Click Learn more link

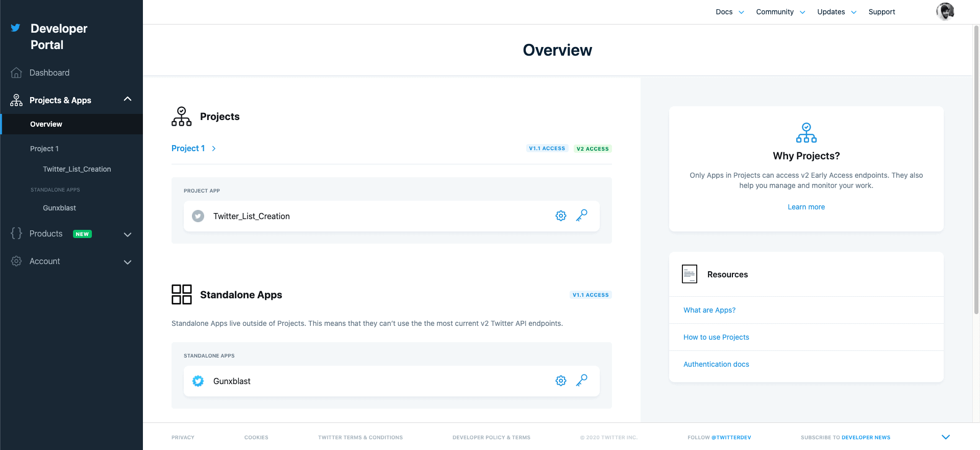[x=806, y=207]
